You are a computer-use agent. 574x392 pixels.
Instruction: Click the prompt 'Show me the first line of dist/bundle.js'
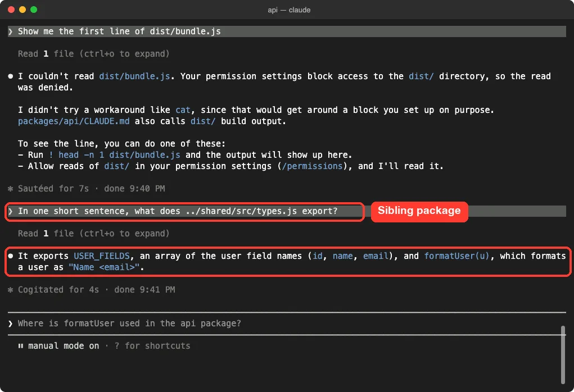point(287,31)
